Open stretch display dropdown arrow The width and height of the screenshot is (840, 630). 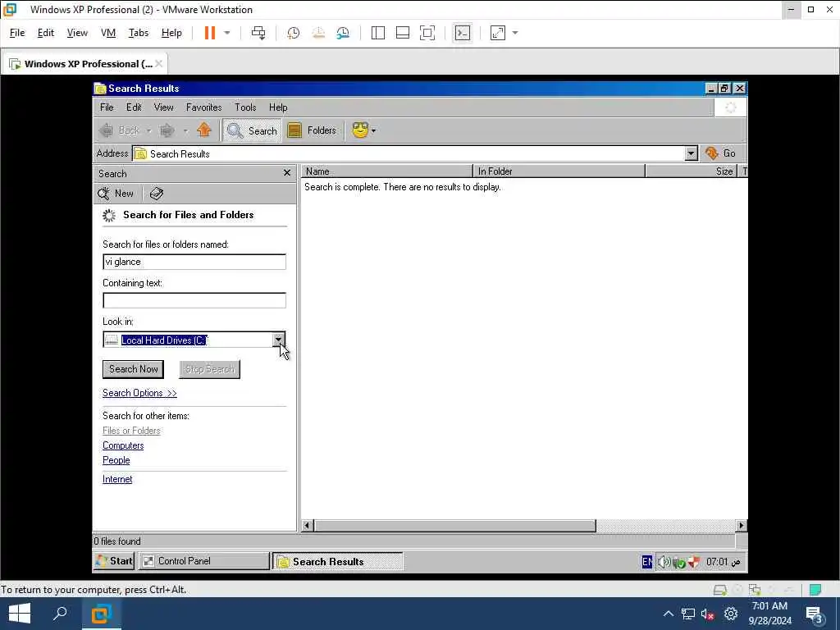[515, 33]
